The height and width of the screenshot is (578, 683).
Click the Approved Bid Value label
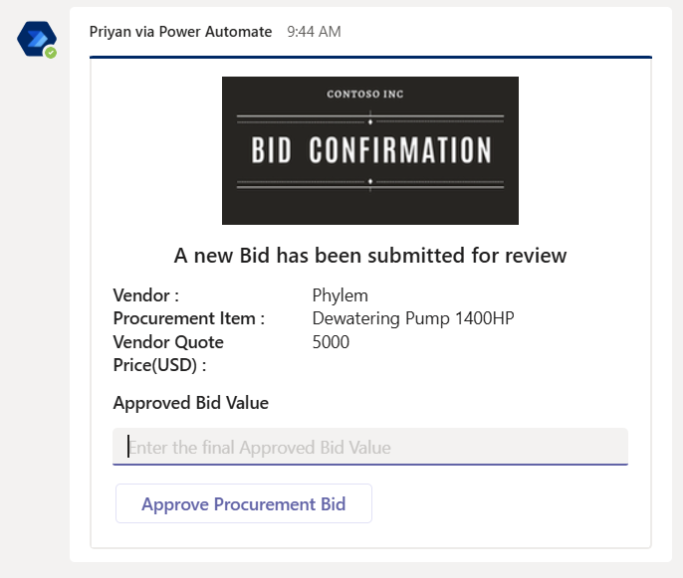point(191,403)
